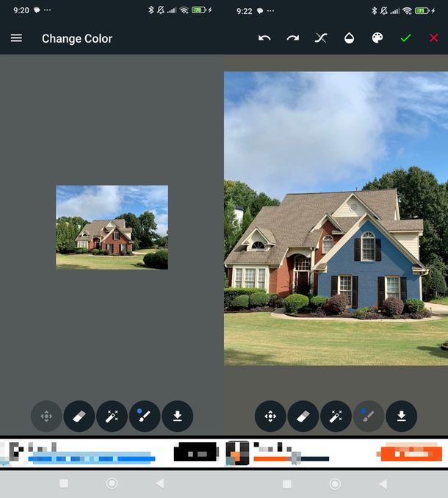Click the undo arrow in right toolbar
Image resolution: width=448 pixels, height=498 pixels.
click(x=264, y=38)
